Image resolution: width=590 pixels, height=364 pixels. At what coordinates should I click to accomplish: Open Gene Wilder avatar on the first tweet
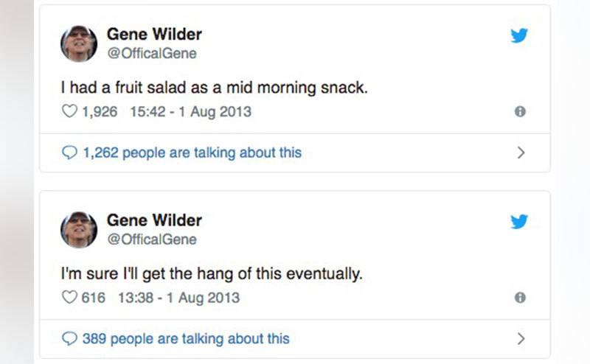point(79,43)
